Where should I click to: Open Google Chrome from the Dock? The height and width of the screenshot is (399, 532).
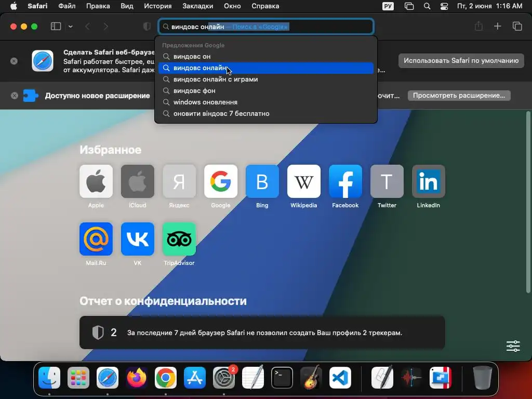pos(166,378)
